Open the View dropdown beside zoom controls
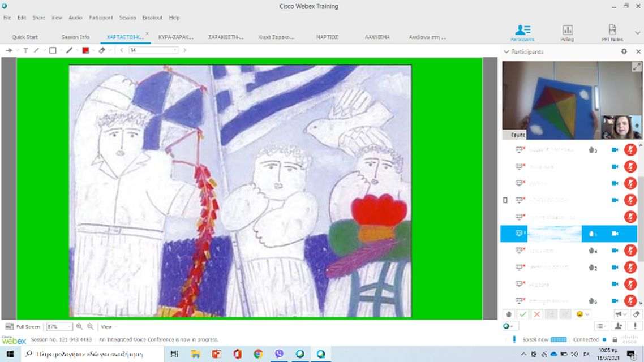Image resolution: width=644 pixels, height=362 pixels. tap(108, 327)
